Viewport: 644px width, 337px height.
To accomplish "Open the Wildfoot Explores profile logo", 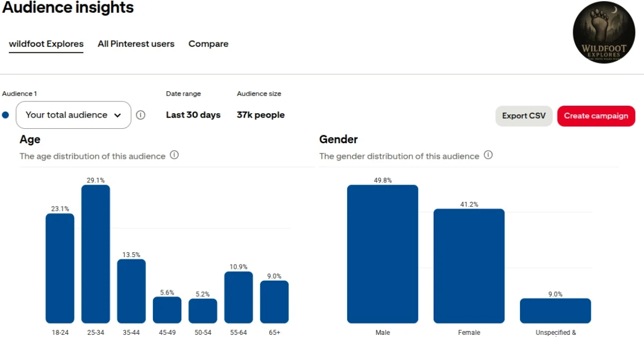I will [x=604, y=32].
